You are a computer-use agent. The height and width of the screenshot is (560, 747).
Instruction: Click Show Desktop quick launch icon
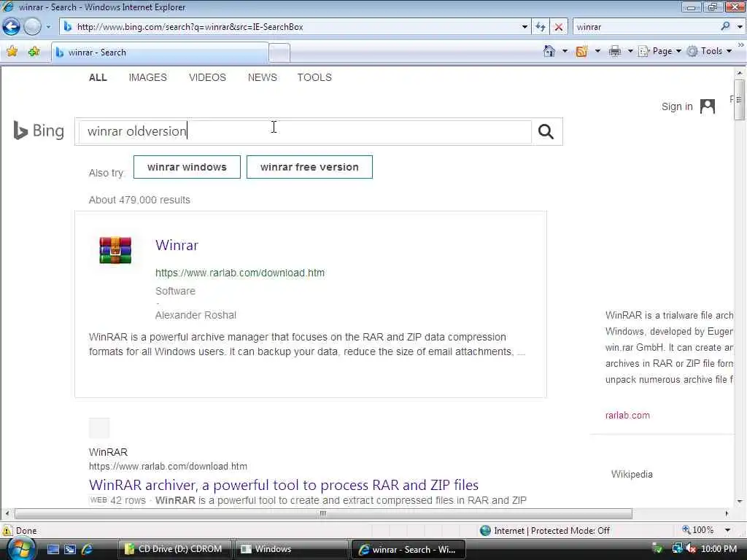click(x=53, y=549)
